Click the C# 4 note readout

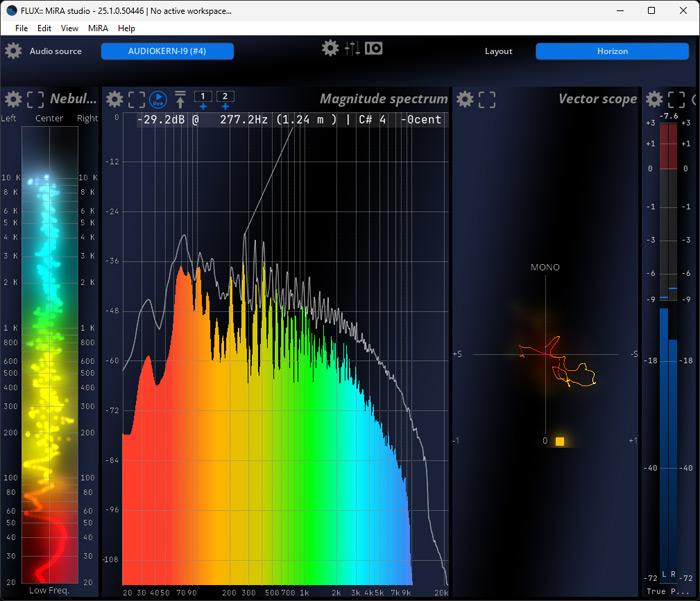[372, 120]
